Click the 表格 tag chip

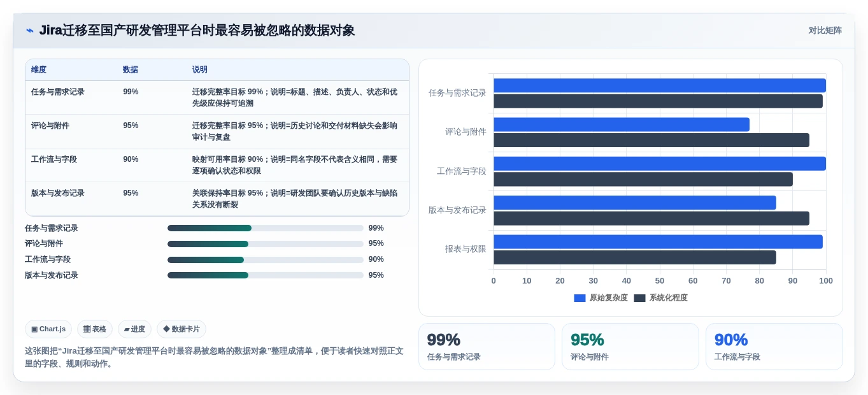point(95,329)
